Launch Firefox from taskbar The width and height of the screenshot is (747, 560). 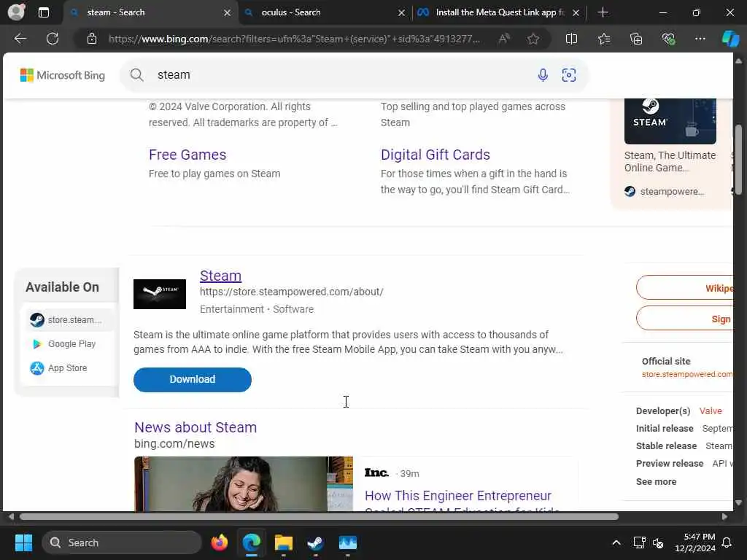[219, 542]
